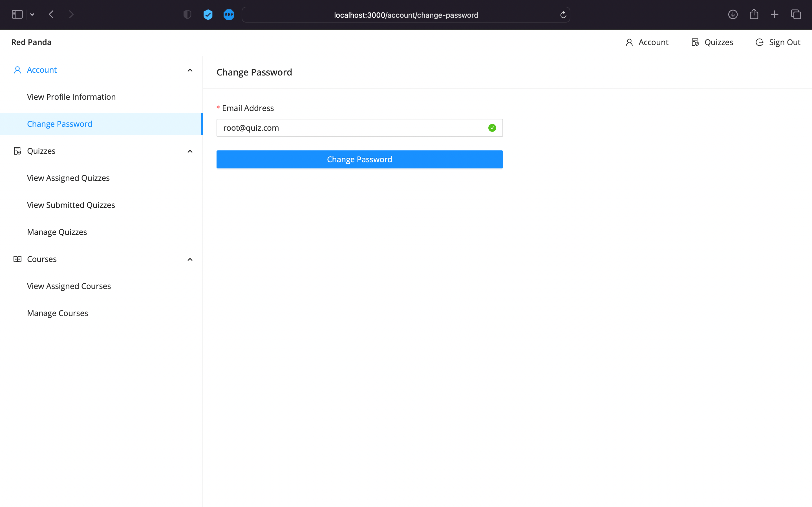Collapse the Courses section in the sidebar
The width and height of the screenshot is (812, 507).
coord(189,259)
